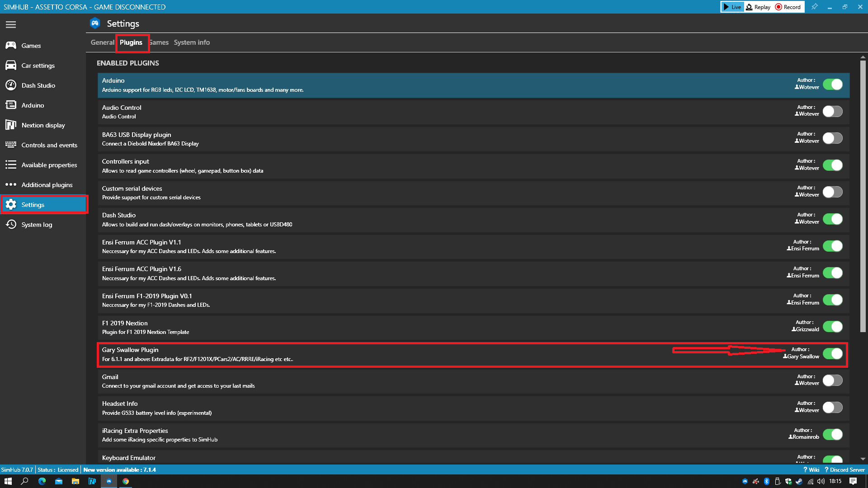This screenshot has height=488, width=868.
Task: Open Arduino settings panel
Action: (x=32, y=105)
